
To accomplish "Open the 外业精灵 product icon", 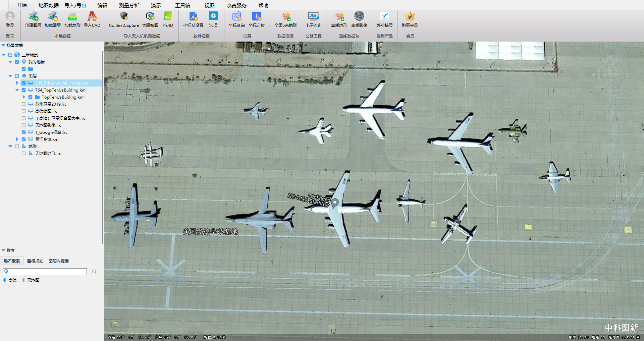I will 385,16.
